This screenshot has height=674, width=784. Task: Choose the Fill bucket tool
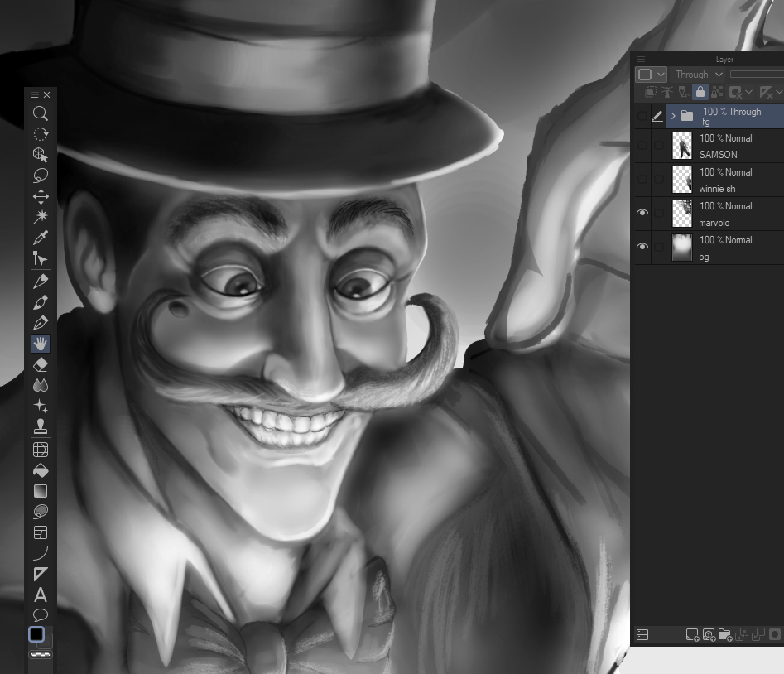pyautogui.click(x=40, y=470)
